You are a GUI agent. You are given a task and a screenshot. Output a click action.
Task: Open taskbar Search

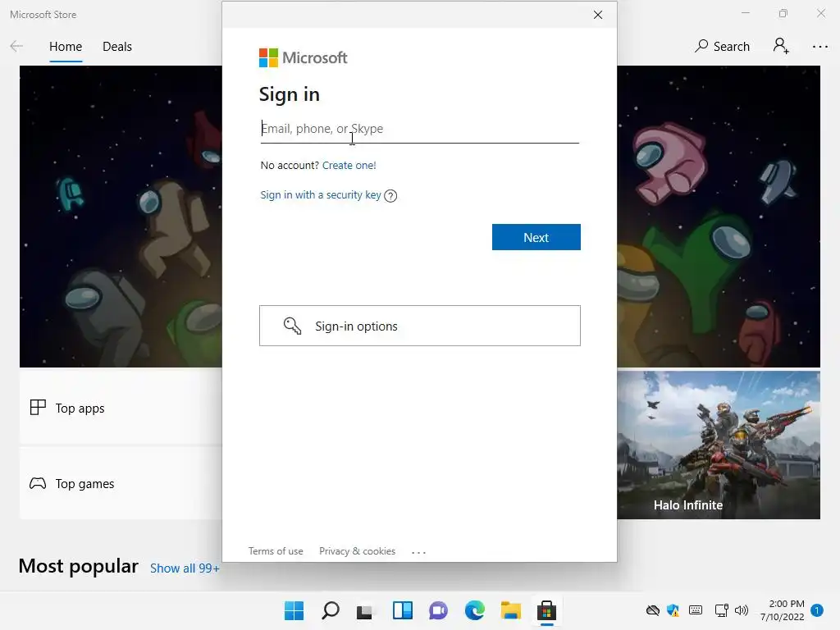(331, 610)
